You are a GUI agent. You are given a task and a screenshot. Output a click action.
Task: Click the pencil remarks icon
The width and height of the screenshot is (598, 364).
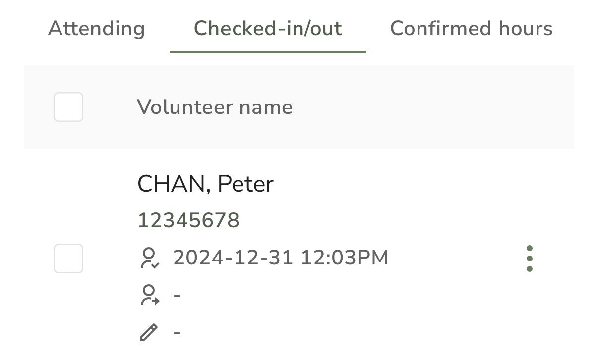(148, 332)
